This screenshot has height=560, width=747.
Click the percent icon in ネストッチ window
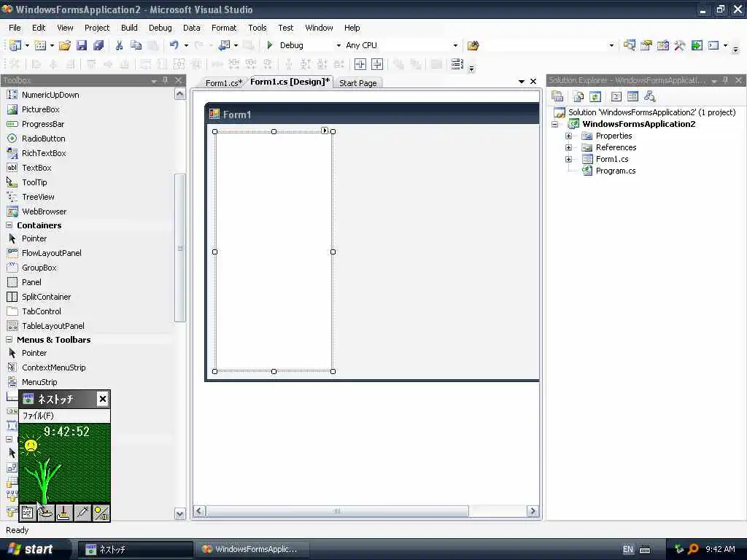(x=101, y=513)
